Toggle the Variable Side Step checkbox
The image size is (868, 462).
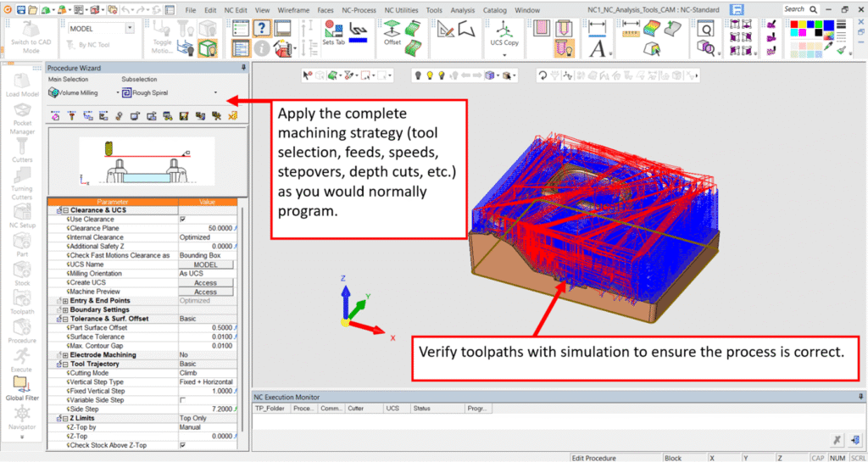(183, 400)
